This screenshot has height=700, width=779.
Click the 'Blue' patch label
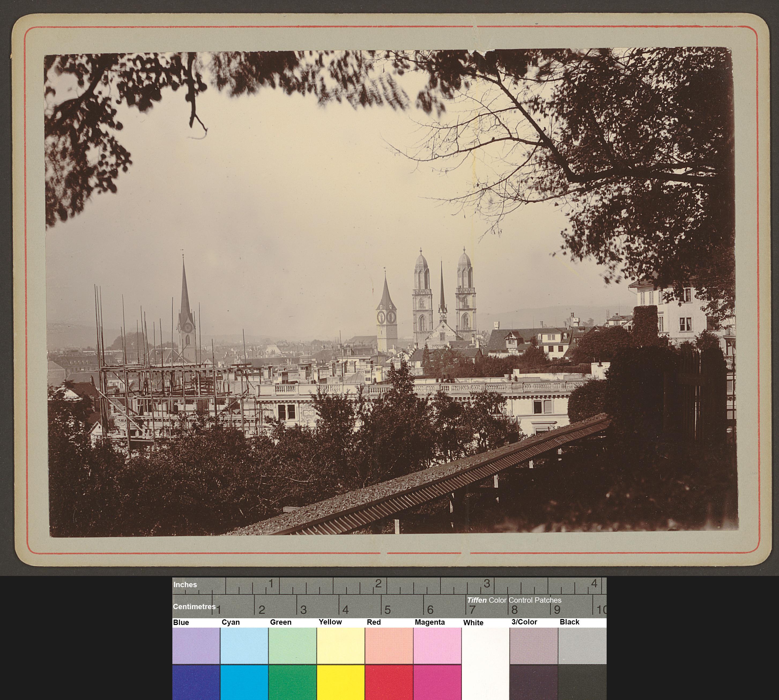[181, 622]
